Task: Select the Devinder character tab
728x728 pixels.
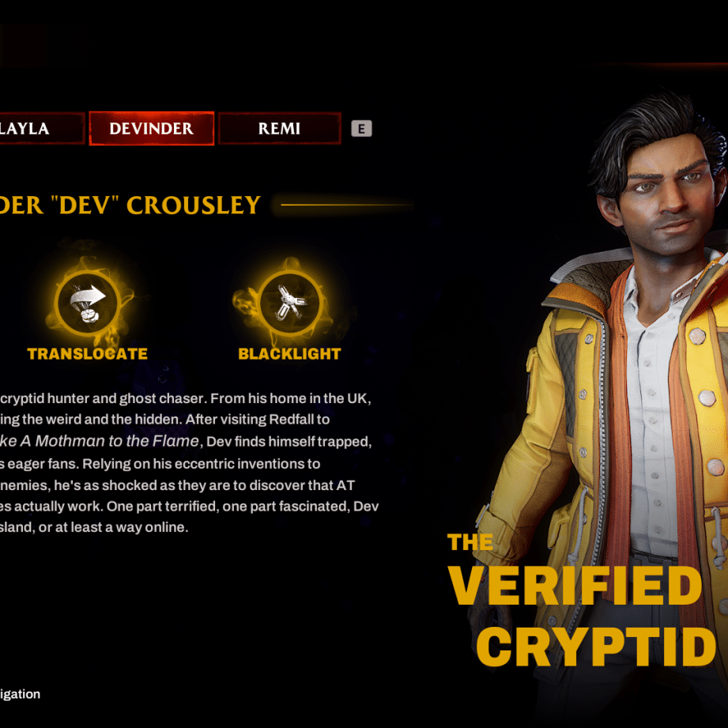Action: pyautogui.click(x=151, y=129)
